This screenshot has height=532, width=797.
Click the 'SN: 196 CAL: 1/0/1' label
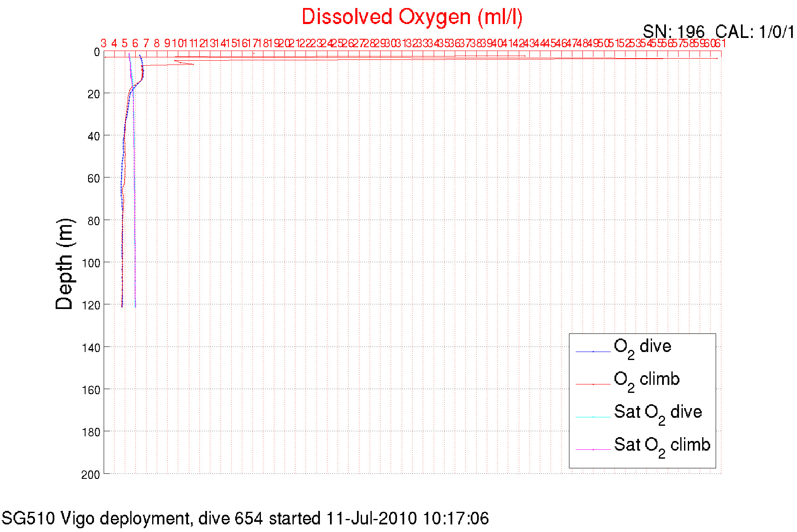pyautogui.click(x=719, y=32)
